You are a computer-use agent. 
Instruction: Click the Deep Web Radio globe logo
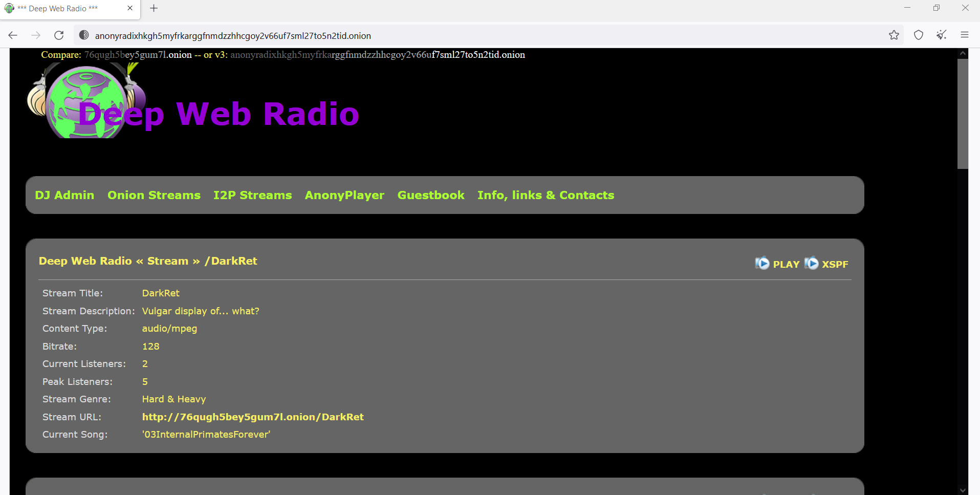[x=86, y=102]
